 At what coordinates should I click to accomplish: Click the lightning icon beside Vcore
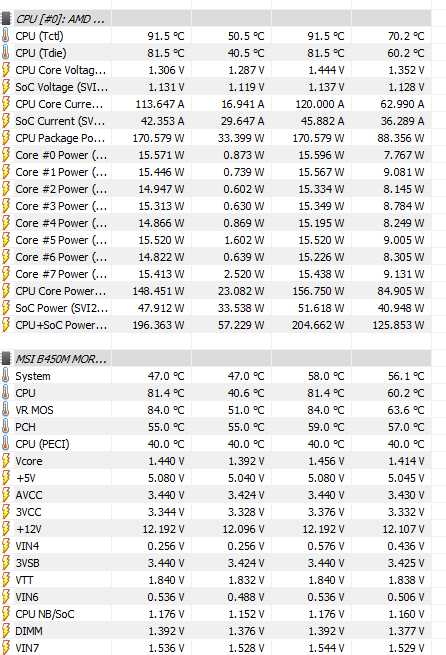click(x=5, y=461)
